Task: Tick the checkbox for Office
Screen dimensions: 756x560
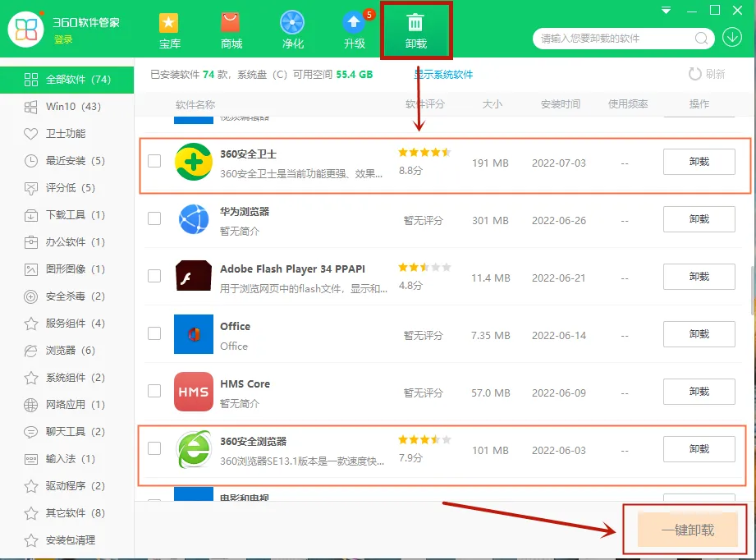Action: click(x=154, y=333)
